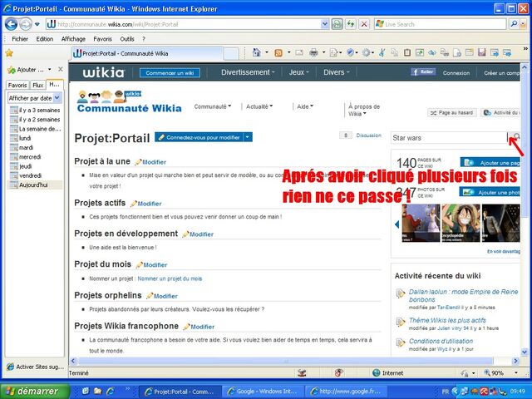Select the Projet:Portail browser tab
This screenshot has width=532, height=399.
point(147,53)
